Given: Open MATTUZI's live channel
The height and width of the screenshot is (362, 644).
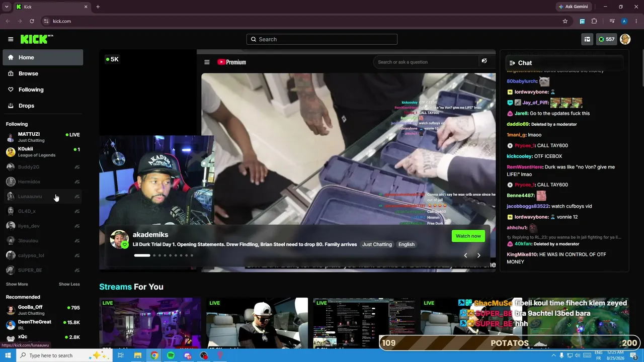Looking at the screenshot, I should (43, 137).
